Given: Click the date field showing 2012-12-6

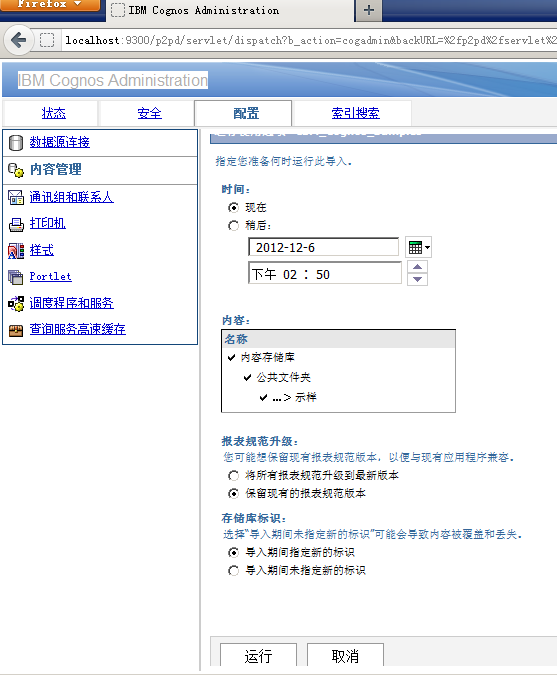Looking at the screenshot, I should click(x=324, y=248).
